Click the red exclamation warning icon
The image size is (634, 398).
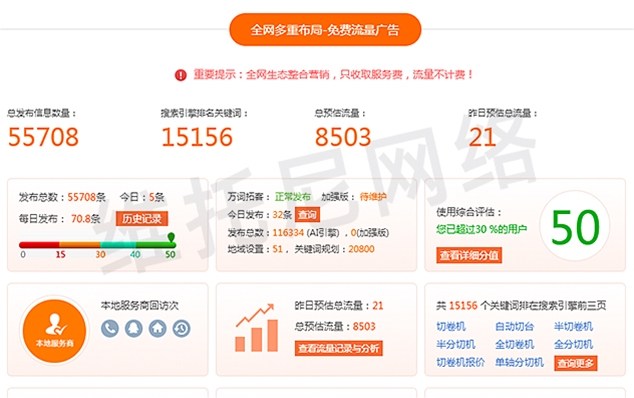[x=181, y=75]
